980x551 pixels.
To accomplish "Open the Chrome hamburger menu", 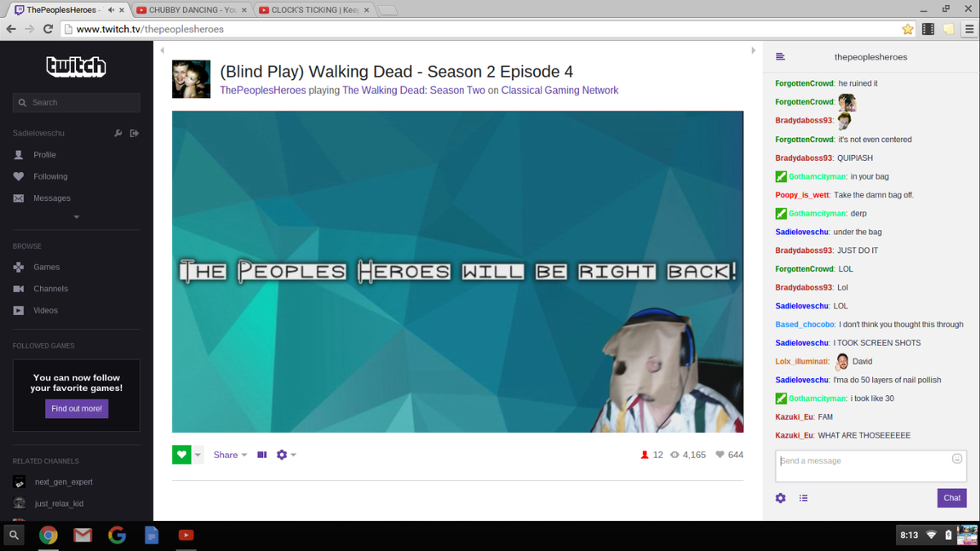I will pyautogui.click(x=968, y=29).
